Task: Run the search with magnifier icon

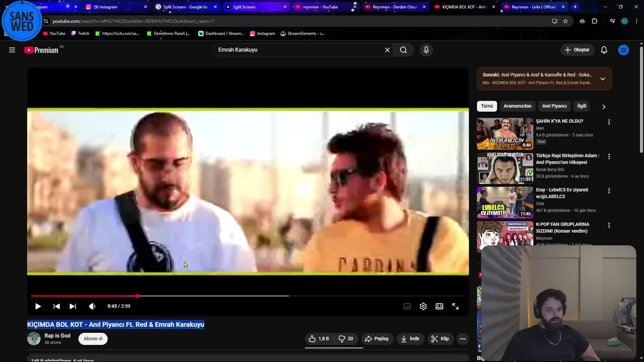Action: 404,50
